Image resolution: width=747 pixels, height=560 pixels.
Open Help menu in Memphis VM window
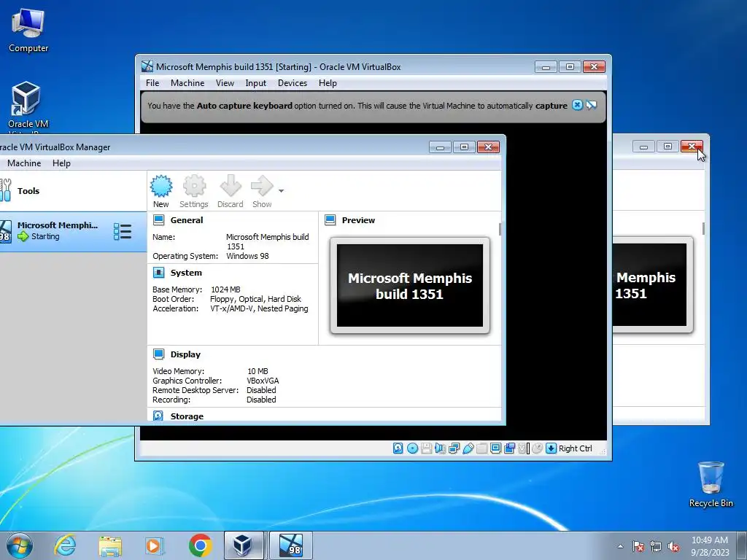click(x=328, y=83)
